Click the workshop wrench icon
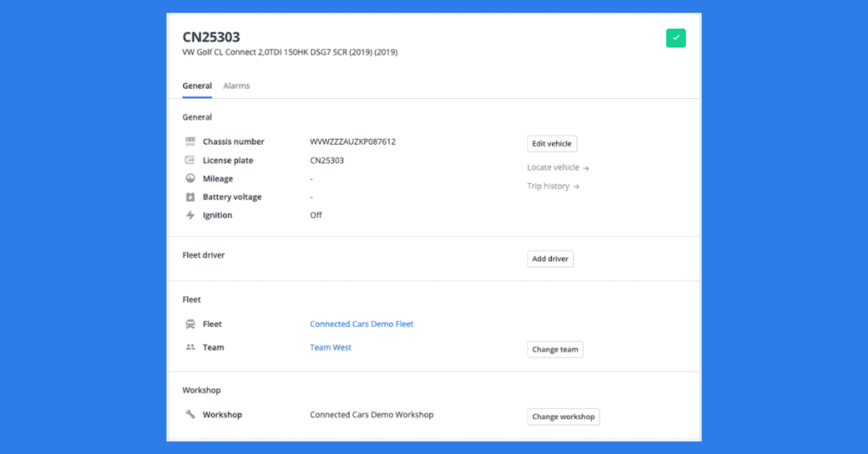The image size is (868, 454). click(x=191, y=415)
